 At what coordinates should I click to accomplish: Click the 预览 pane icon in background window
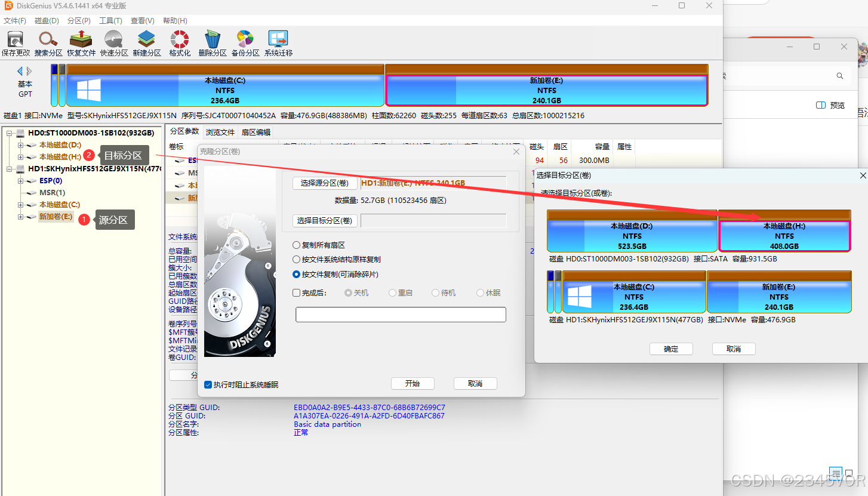point(821,105)
